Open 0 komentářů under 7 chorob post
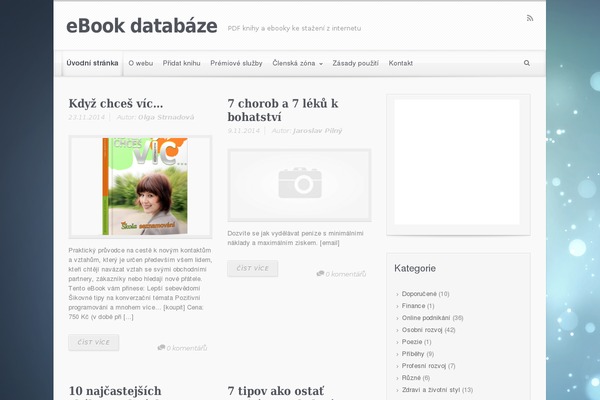The height and width of the screenshot is (400, 600). 346,274
